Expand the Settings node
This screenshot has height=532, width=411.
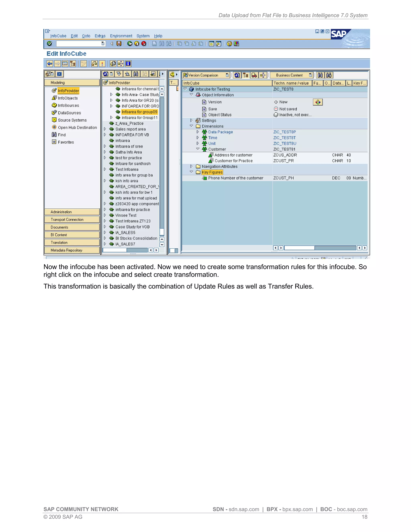point(191,120)
